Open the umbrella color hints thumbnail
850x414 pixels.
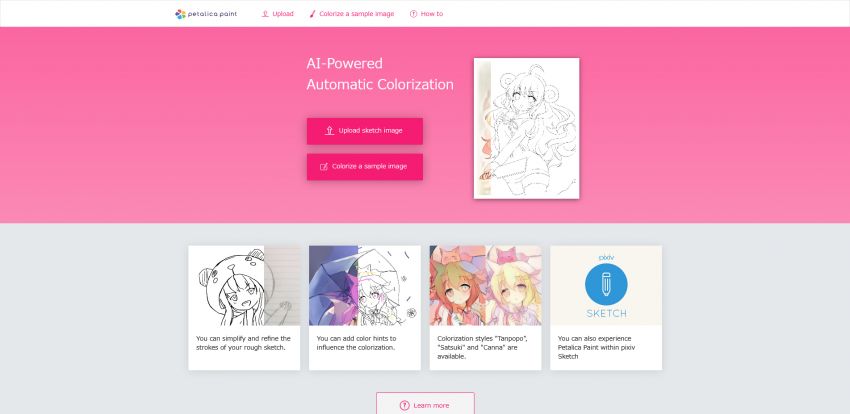tap(365, 286)
